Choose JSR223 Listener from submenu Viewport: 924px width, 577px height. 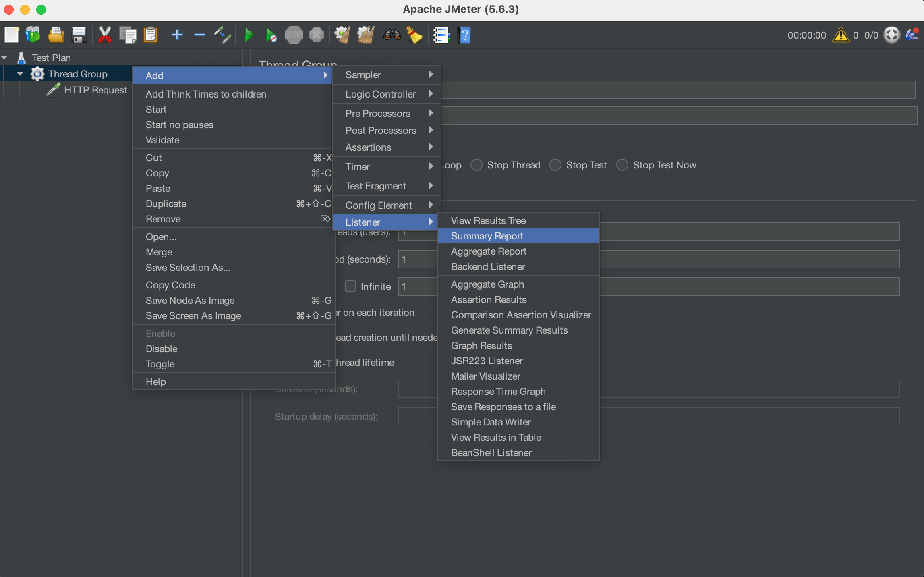click(519, 361)
